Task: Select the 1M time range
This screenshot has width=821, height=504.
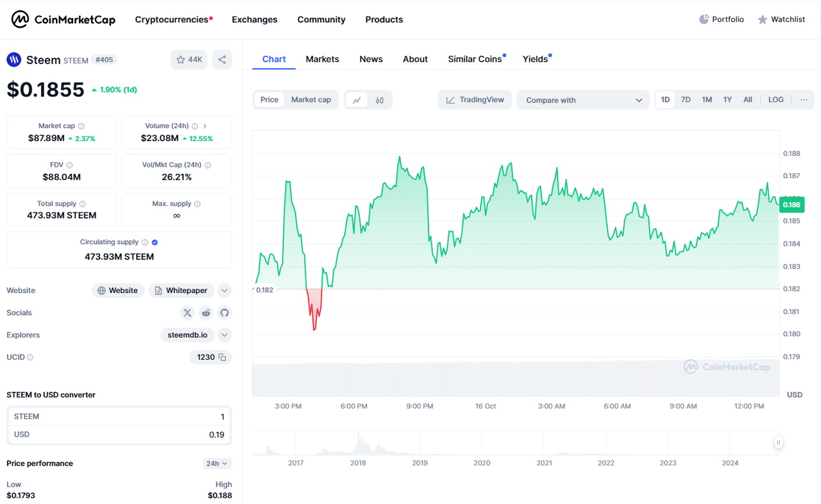Action: (707, 100)
